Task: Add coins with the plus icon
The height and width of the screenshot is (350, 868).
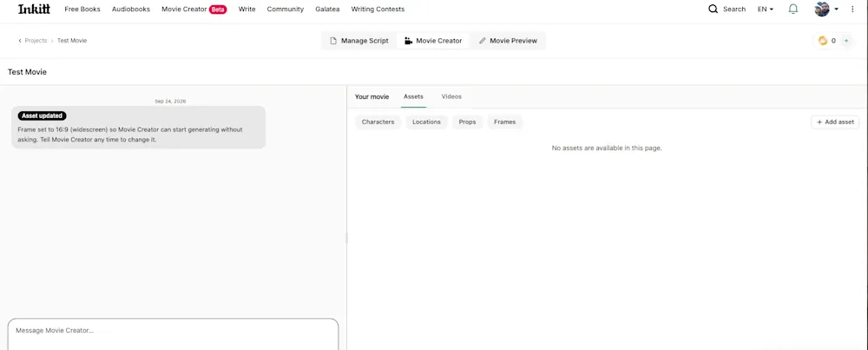Action: pos(845,41)
